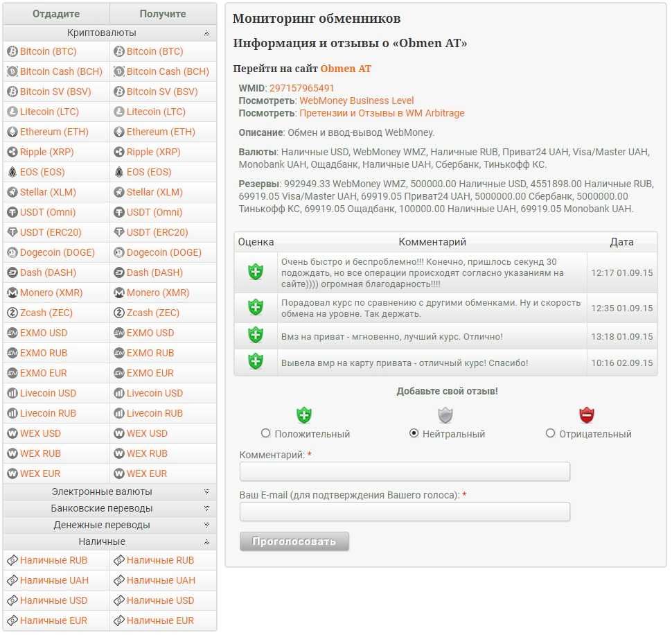
Task: Collapse the Наличные section arrow
Action: 206,542
